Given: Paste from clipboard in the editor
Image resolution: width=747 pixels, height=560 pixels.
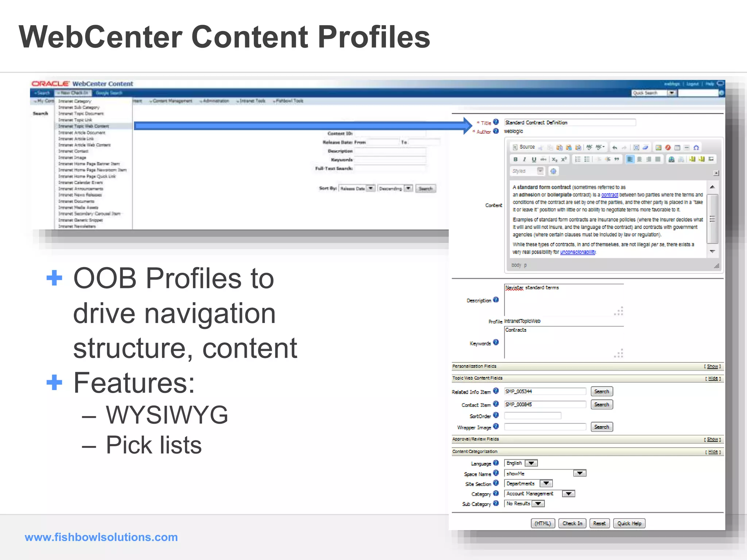Looking at the screenshot, I should pyautogui.click(x=560, y=148).
